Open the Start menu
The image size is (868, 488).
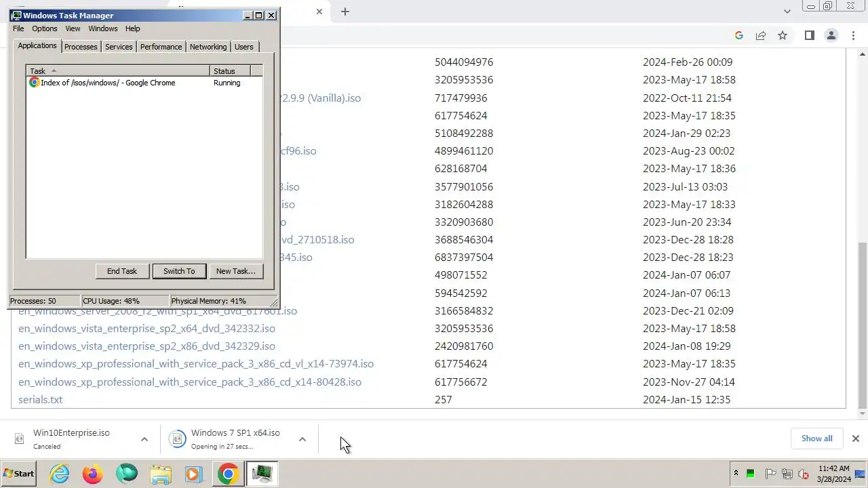[19, 474]
